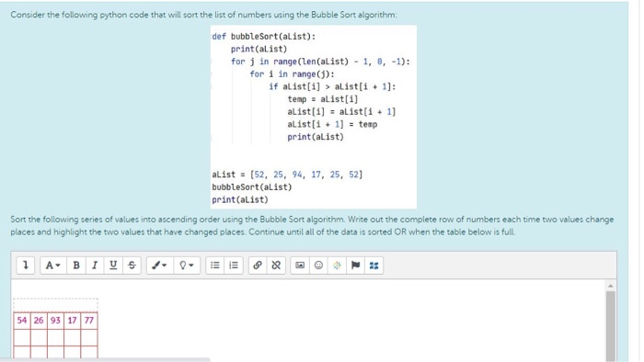The image size is (644, 362).
Task: Click the empty cell below 77
Action: [89, 337]
